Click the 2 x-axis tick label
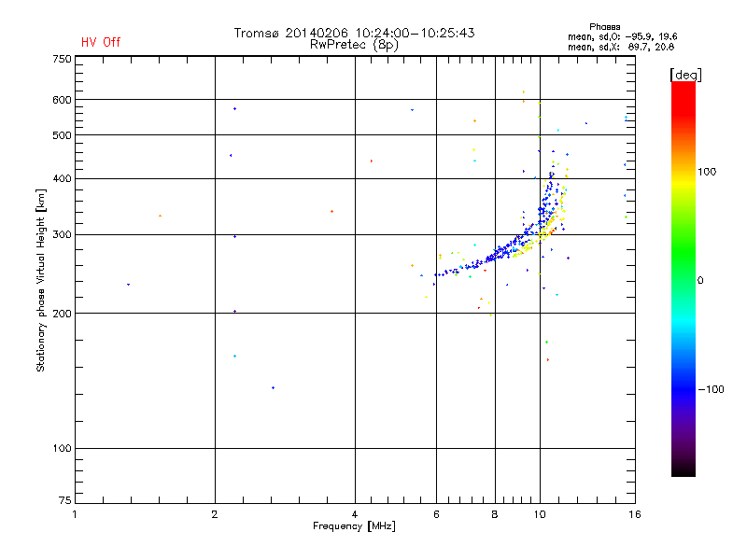 (x=215, y=514)
